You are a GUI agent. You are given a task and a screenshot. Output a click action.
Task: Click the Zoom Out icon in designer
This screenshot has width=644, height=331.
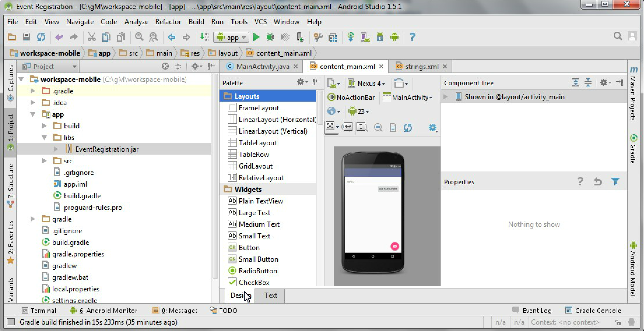pos(378,127)
